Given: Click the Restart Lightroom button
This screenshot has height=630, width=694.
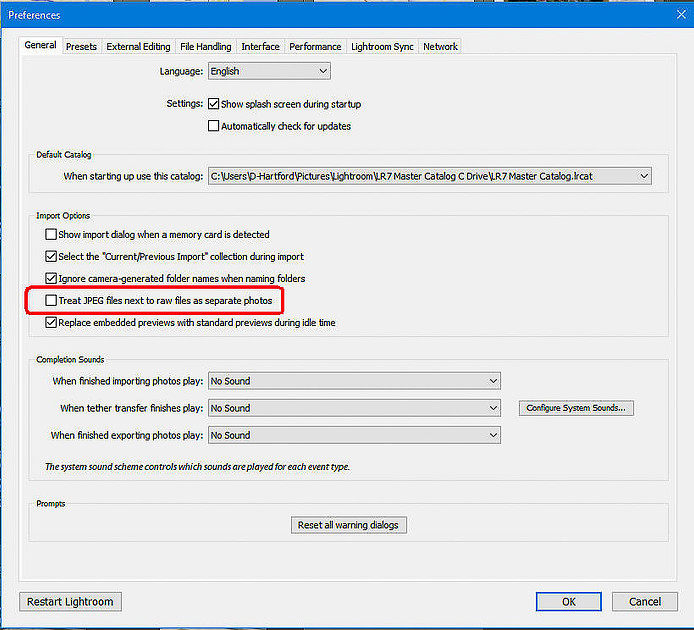Looking at the screenshot, I should point(70,602).
